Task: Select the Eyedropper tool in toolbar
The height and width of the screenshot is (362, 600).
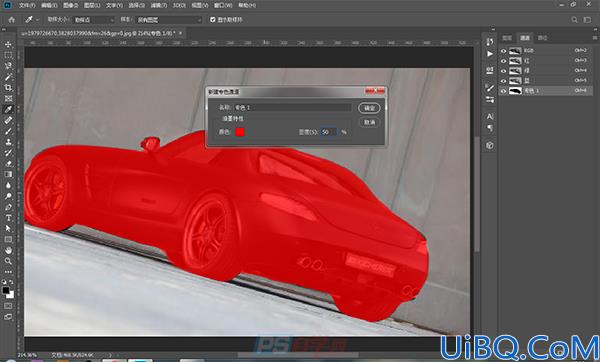Action: coord(8,109)
